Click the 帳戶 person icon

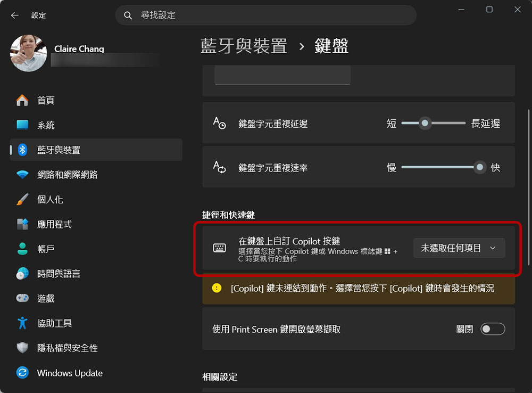[x=22, y=249]
